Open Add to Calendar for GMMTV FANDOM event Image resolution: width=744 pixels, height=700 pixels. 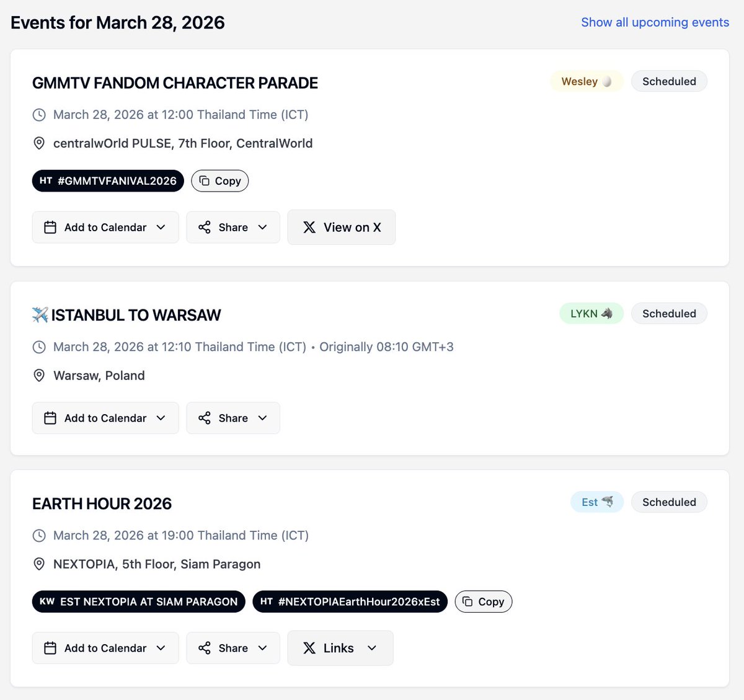pos(105,227)
